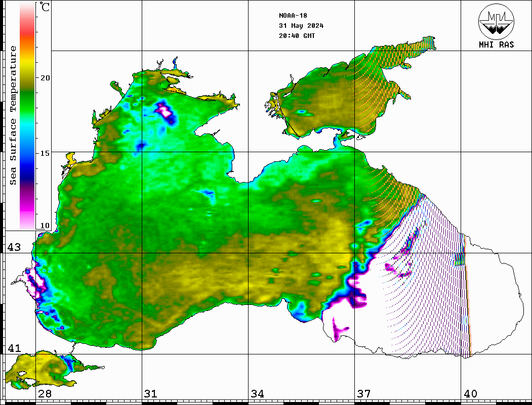The width and height of the screenshot is (532, 405).
Task: Click the °C unit label on legend
Action: (45, 7)
